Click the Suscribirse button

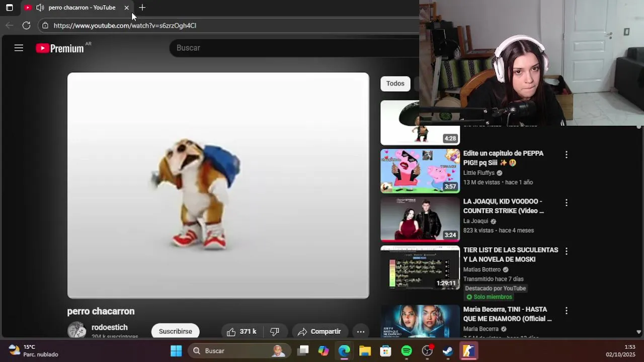176,331
